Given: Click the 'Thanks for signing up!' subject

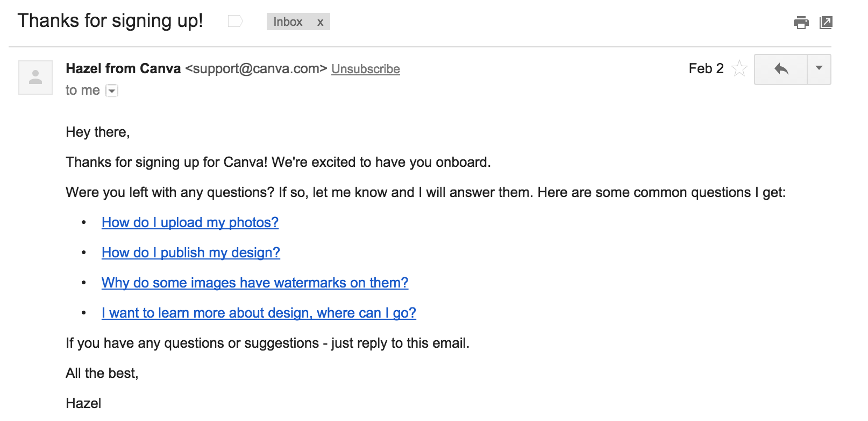Looking at the screenshot, I should click(x=110, y=20).
